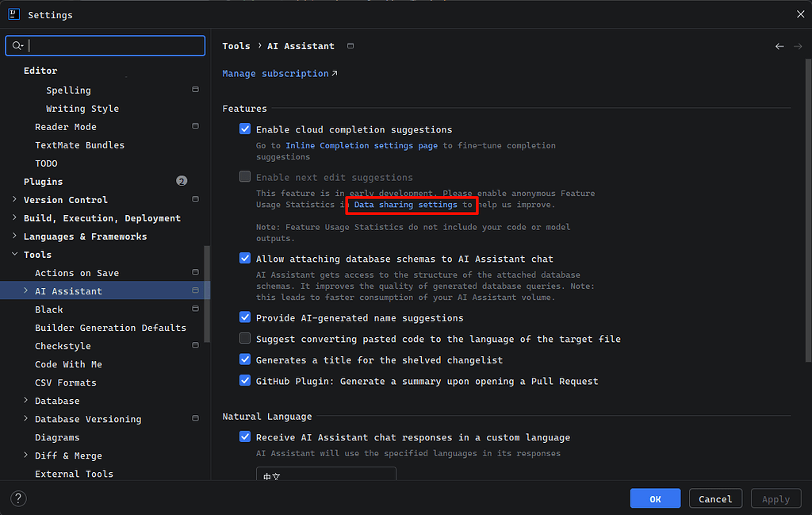Screen dimensions: 812x515
Task: Uncheck Receive AI chat responses in custom language
Action: 245,436
